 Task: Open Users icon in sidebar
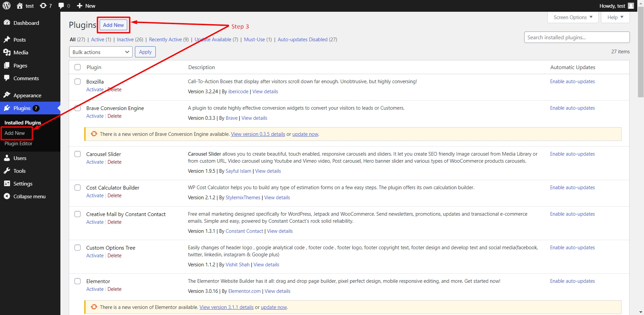(x=7, y=158)
